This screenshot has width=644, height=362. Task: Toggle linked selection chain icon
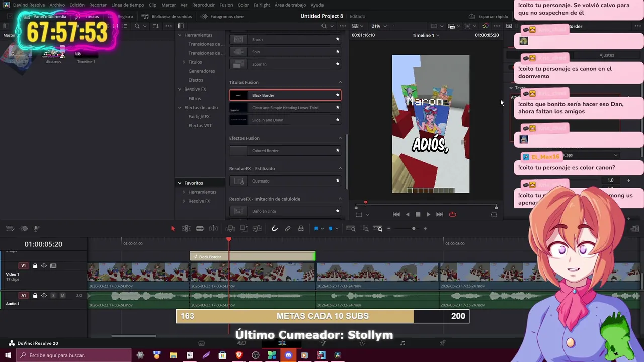(x=288, y=229)
